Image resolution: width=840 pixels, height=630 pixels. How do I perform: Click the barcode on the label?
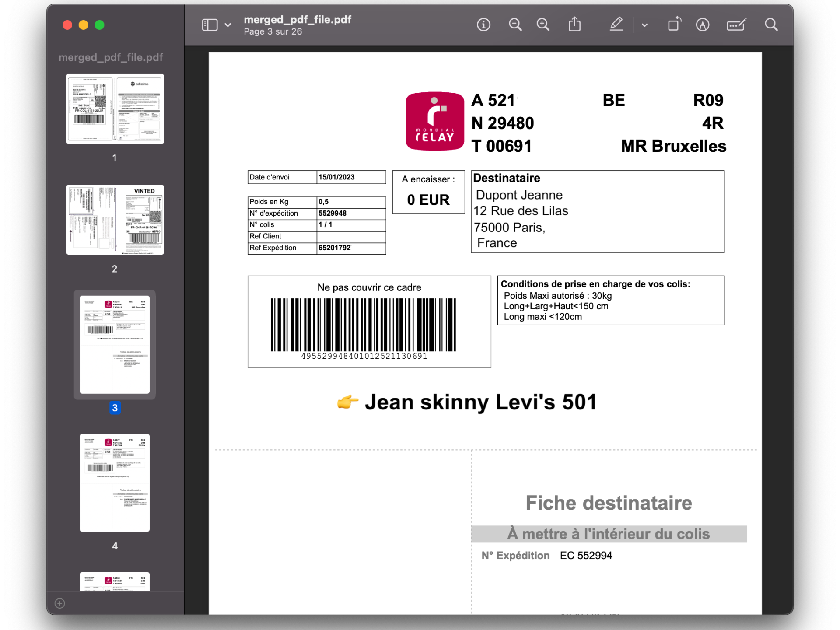[x=363, y=325]
